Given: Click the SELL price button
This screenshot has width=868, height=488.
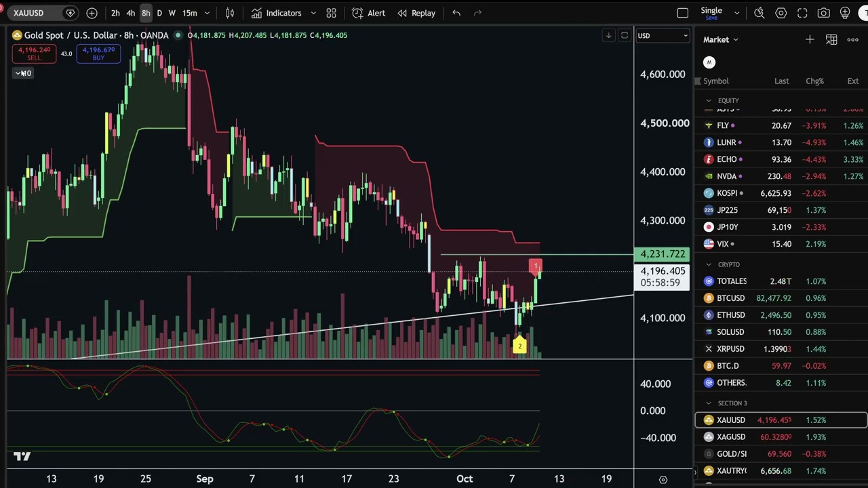Looking at the screenshot, I should pos(34,54).
